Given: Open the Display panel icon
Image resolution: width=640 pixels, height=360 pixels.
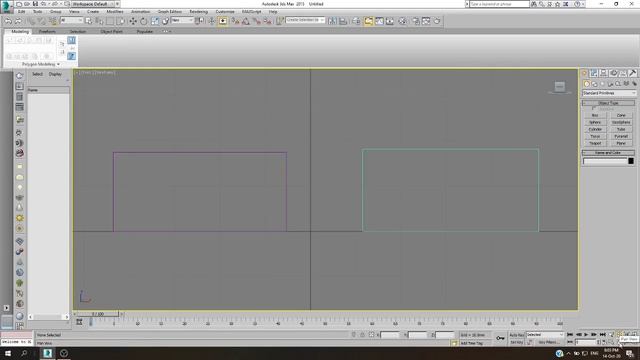Looking at the screenshot, I should click(x=623, y=73).
